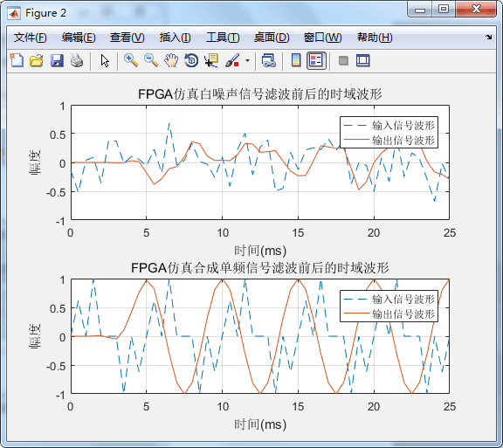
Task: Open the 文件(F) menu
Action: 31,38
